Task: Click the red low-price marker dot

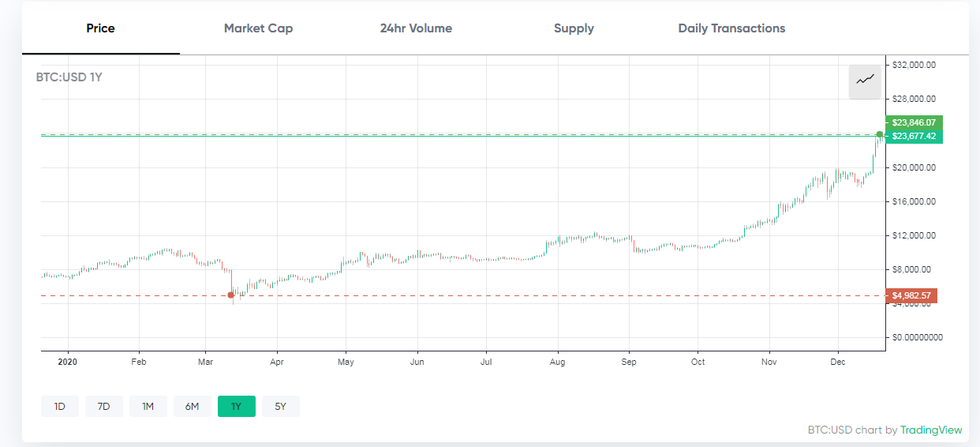Action: pyautogui.click(x=230, y=295)
